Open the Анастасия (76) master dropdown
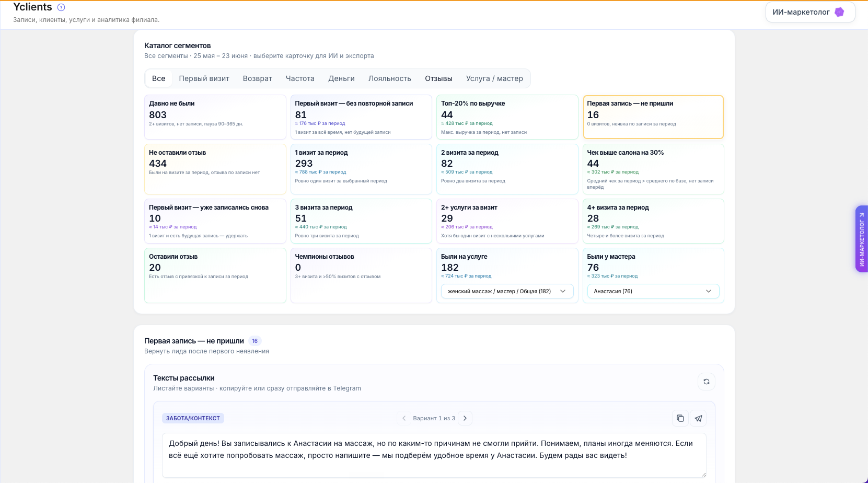 [x=653, y=291]
